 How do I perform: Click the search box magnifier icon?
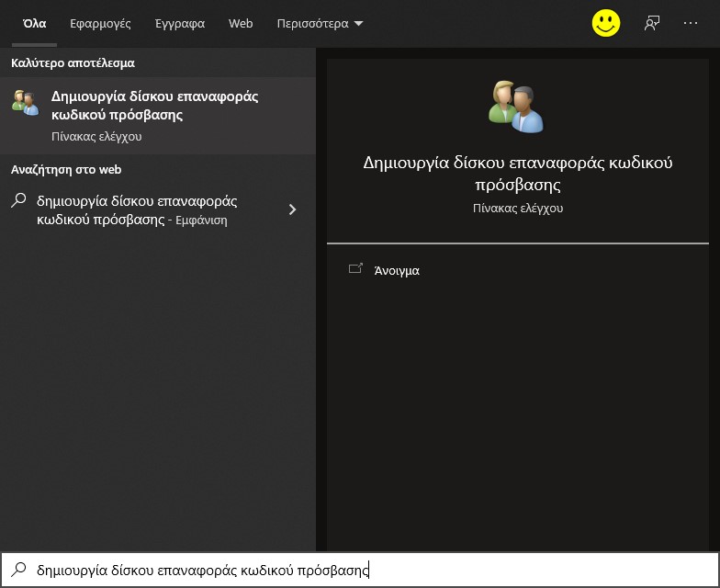point(18,570)
